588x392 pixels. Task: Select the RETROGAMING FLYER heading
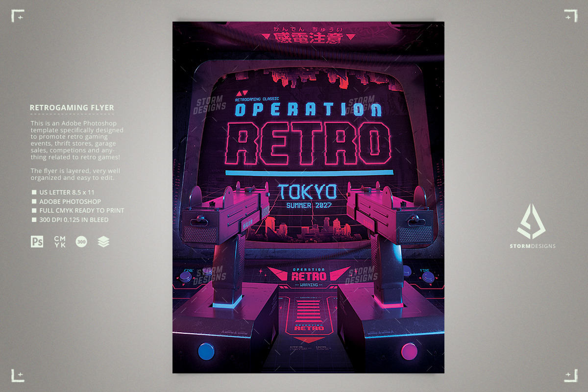click(72, 107)
